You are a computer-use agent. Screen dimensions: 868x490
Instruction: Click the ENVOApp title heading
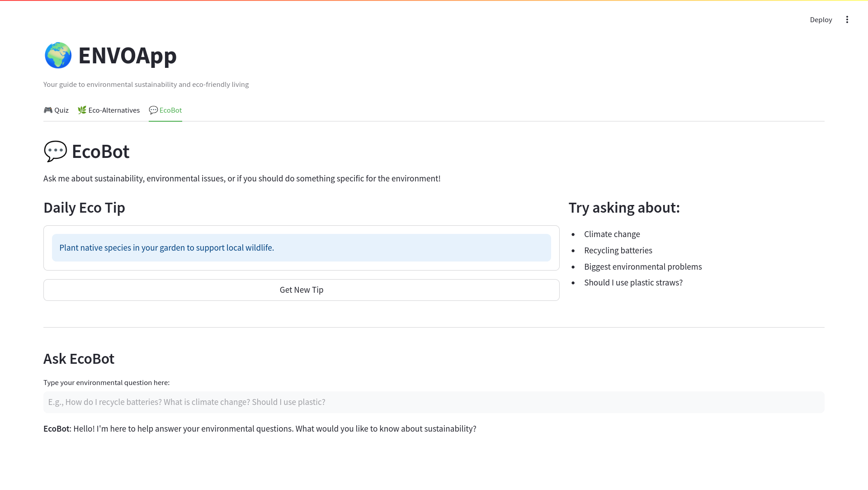[127, 56]
